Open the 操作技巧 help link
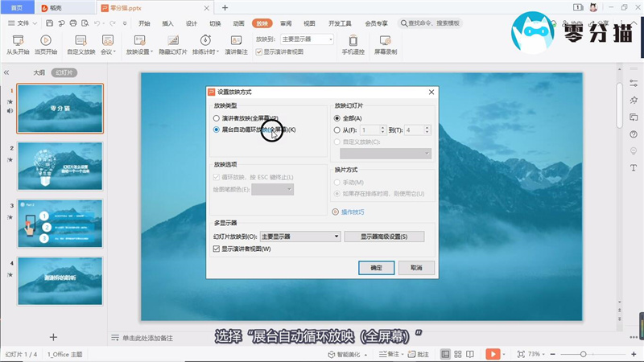The height and width of the screenshot is (362, 644). click(352, 212)
